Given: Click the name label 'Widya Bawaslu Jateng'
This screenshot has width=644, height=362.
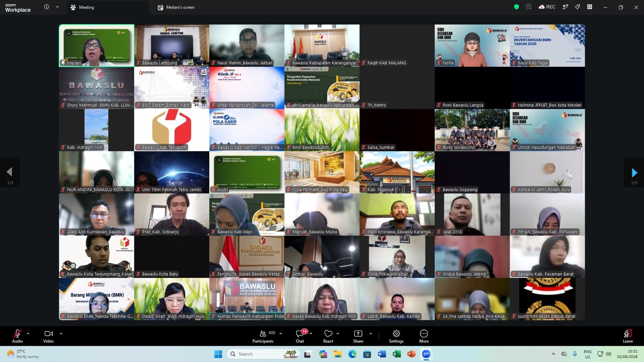Looking at the screenshot, I should (464, 274).
